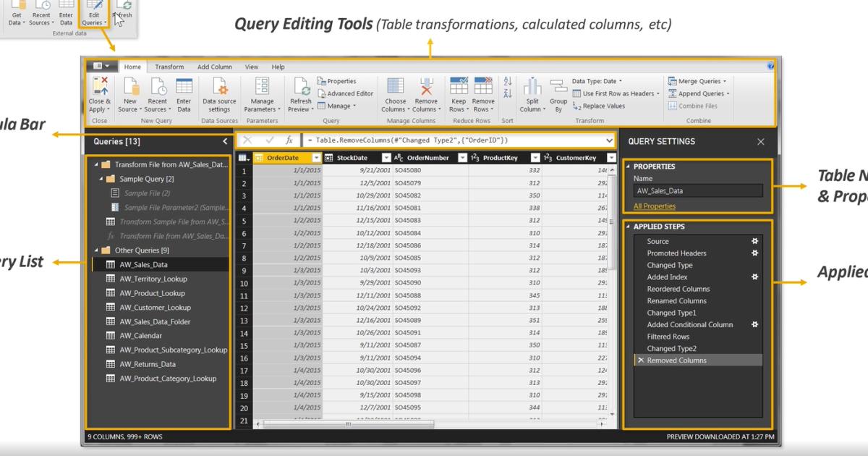This screenshot has height=456, width=868.
Task: Click the gear icon next to Added Index
Action: click(x=754, y=276)
